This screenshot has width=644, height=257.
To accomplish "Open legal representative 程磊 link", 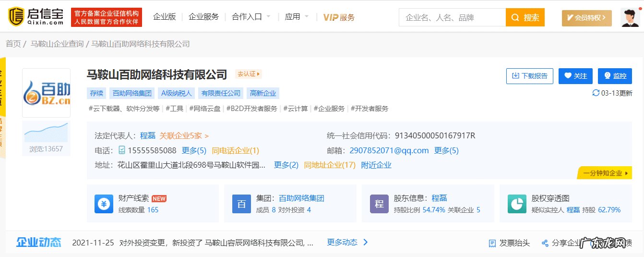I will pyautogui.click(x=148, y=136).
